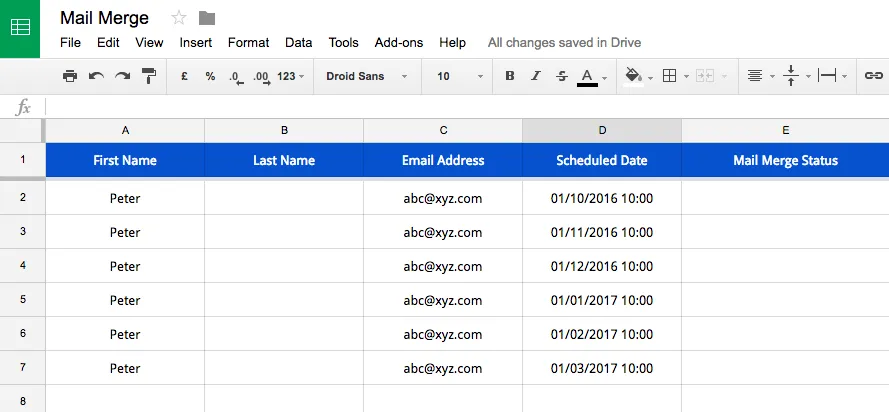Open the Data menu
Screen dimensions: 889x412
(299, 43)
